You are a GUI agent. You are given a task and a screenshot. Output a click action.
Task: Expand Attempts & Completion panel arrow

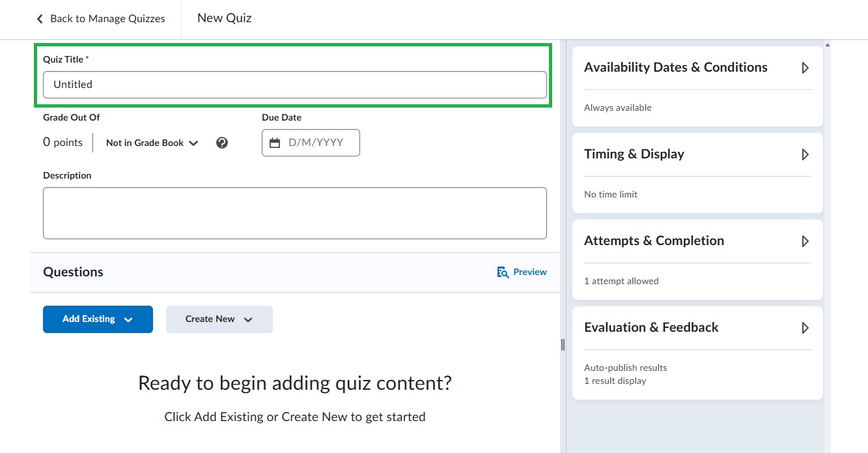click(805, 241)
